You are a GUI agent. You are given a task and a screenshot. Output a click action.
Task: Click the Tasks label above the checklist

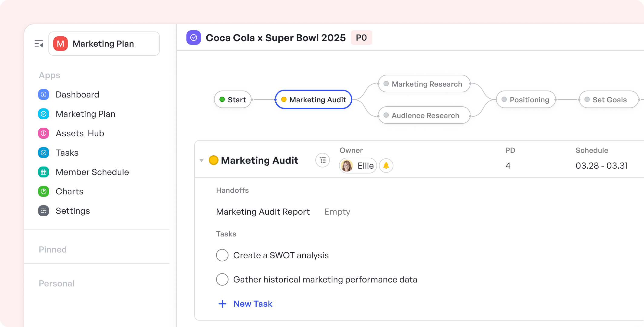pos(226,234)
